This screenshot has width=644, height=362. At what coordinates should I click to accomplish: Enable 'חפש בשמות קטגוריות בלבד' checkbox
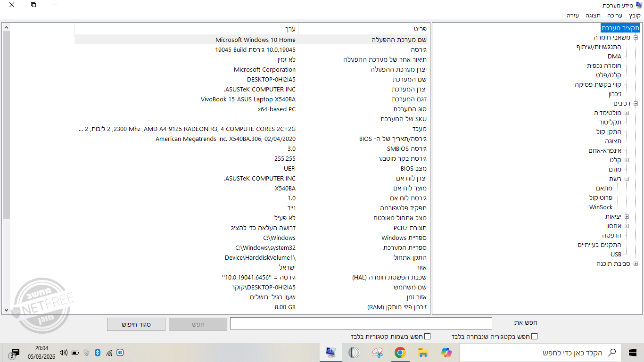pyautogui.click(x=428, y=337)
